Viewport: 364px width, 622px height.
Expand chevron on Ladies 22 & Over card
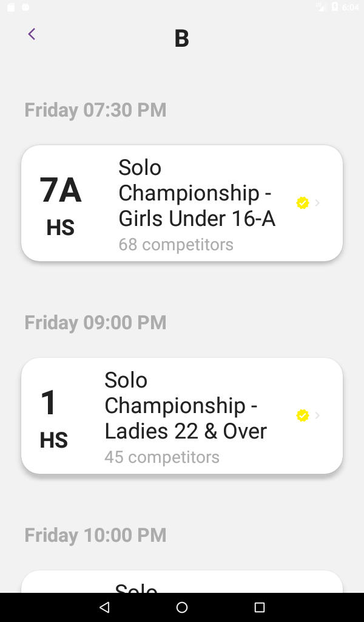pos(318,415)
